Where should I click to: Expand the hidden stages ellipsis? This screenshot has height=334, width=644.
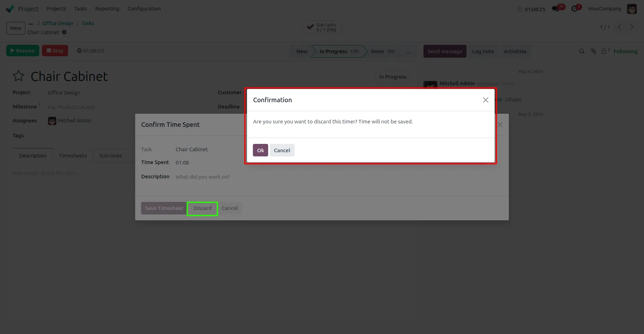click(x=409, y=51)
